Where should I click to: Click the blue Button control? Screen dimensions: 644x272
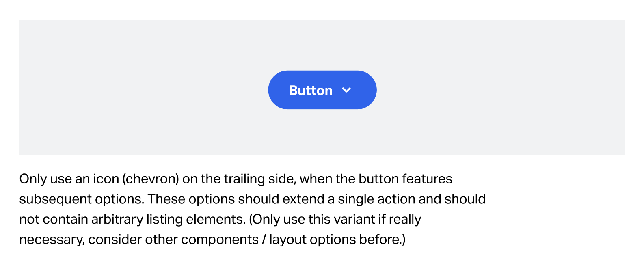[322, 90]
